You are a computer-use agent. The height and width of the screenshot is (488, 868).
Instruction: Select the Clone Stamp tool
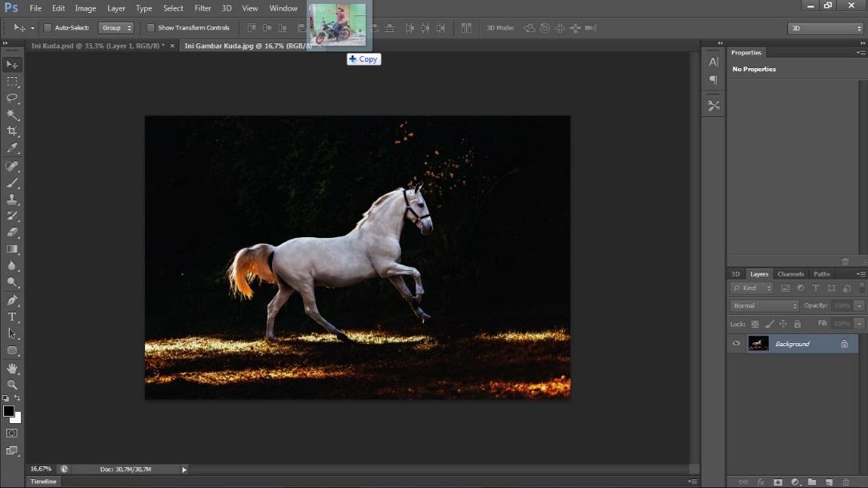12,200
